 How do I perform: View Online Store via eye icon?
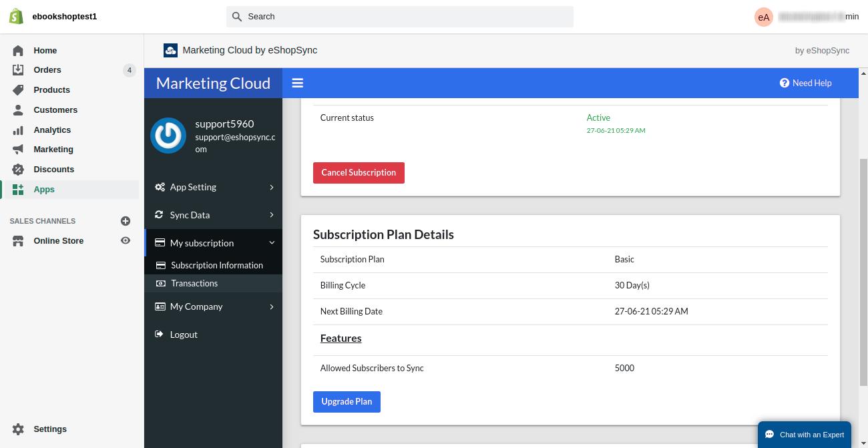tap(125, 241)
